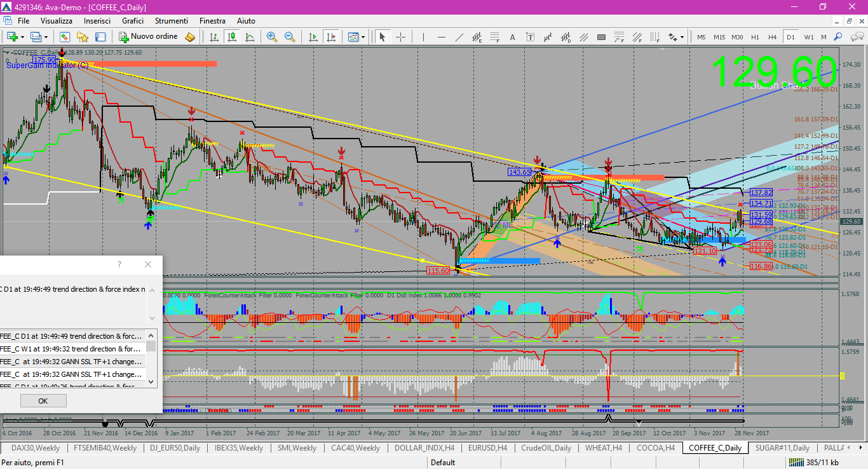Image resolution: width=868 pixels, height=469 pixels.
Task: Toggle the Terminal panel icon
Action: (100, 37)
